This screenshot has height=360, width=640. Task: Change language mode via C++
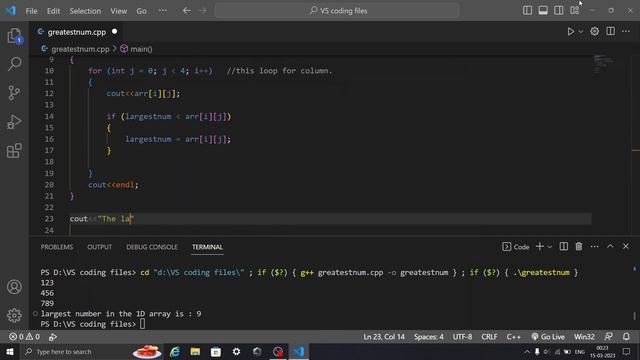[x=513, y=337]
